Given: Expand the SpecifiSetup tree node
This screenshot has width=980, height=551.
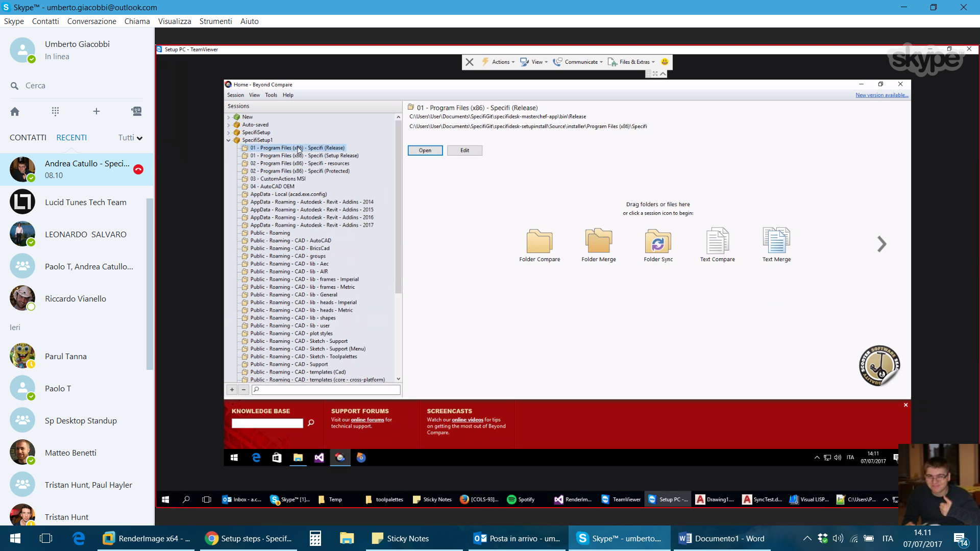Looking at the screenshot, I should point(228,133).
